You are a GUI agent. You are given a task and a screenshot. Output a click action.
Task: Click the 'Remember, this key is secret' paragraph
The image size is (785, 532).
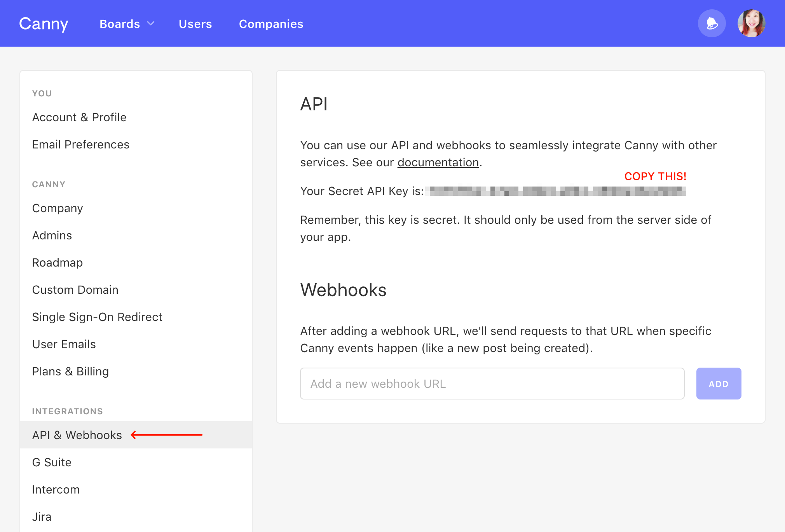pyautogui.click(x=506, y=228)
